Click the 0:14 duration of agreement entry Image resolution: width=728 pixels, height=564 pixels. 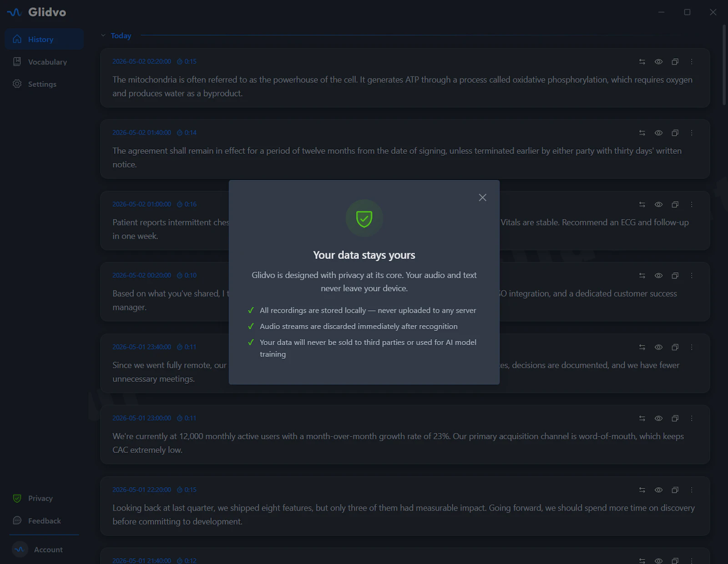point(187,132)
